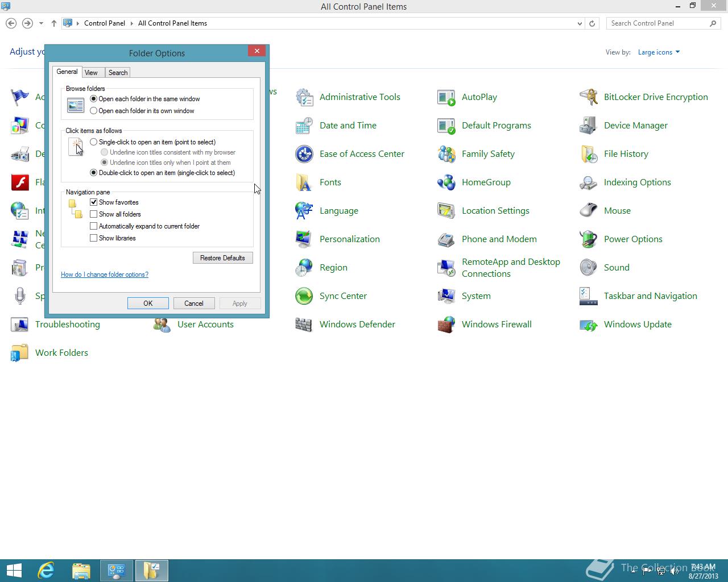Open the Windows Start button

point(14,571)
